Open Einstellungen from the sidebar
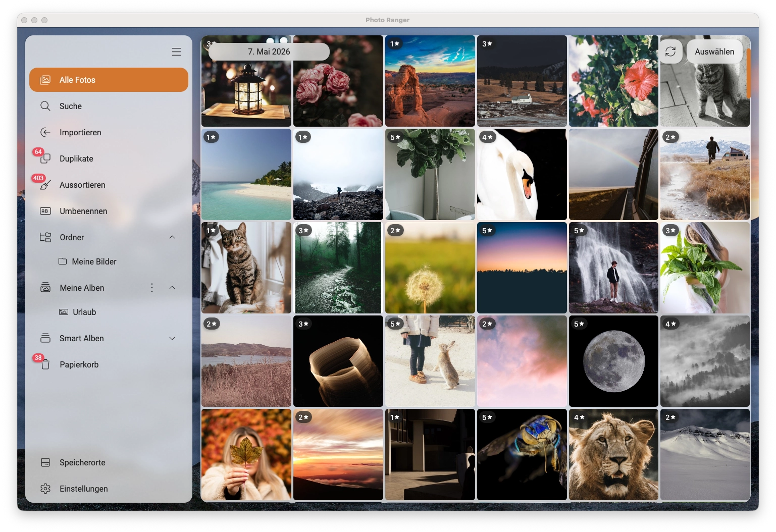The image size is (776, 532). [x=109, y=489]
